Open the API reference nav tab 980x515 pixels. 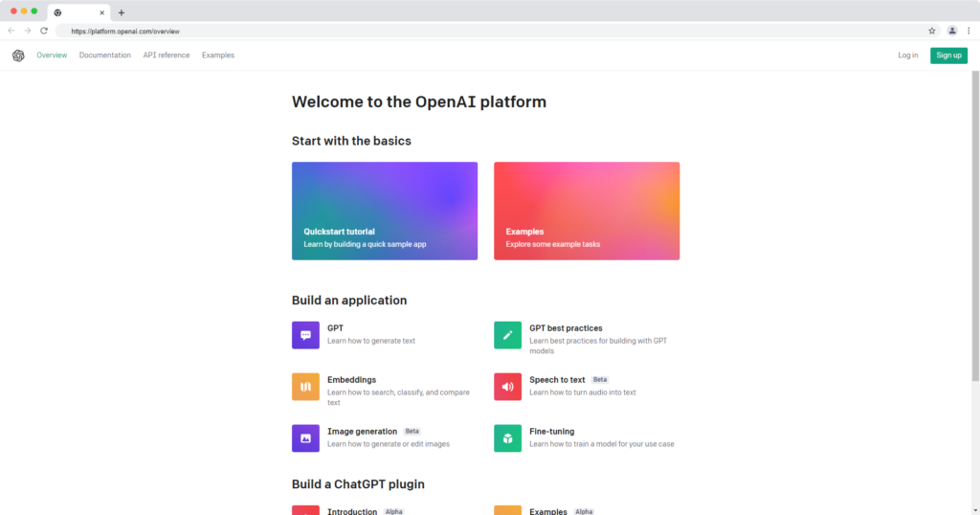(167, 55)
